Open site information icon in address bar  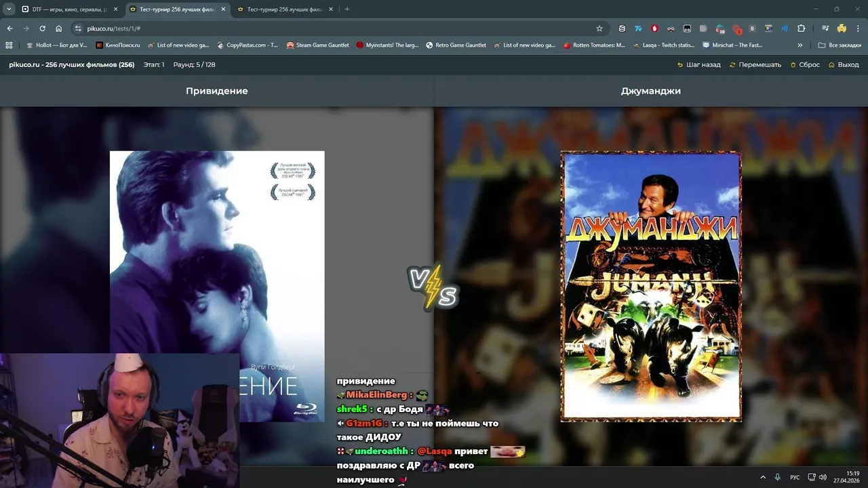pyautogui.click(x=78, y=28)
